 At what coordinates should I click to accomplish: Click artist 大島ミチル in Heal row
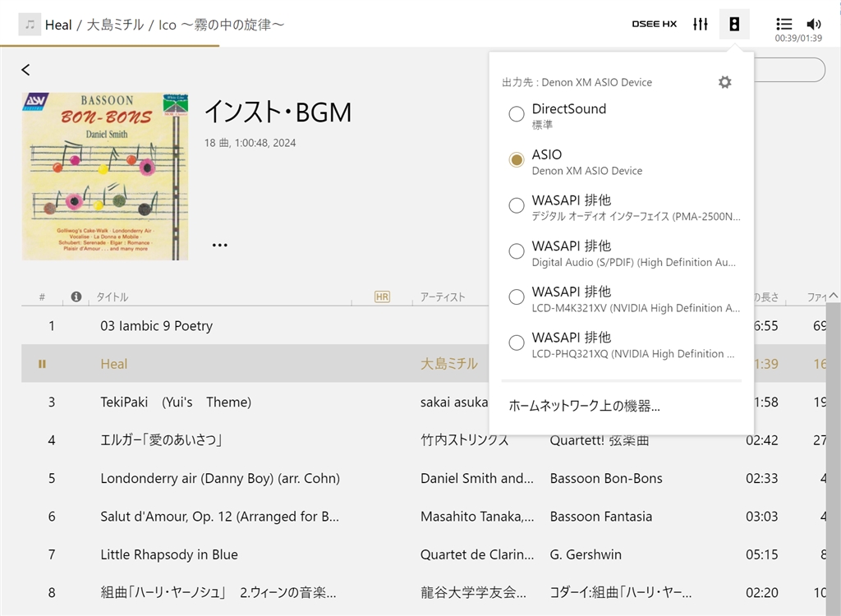click(x=449, y=364)
